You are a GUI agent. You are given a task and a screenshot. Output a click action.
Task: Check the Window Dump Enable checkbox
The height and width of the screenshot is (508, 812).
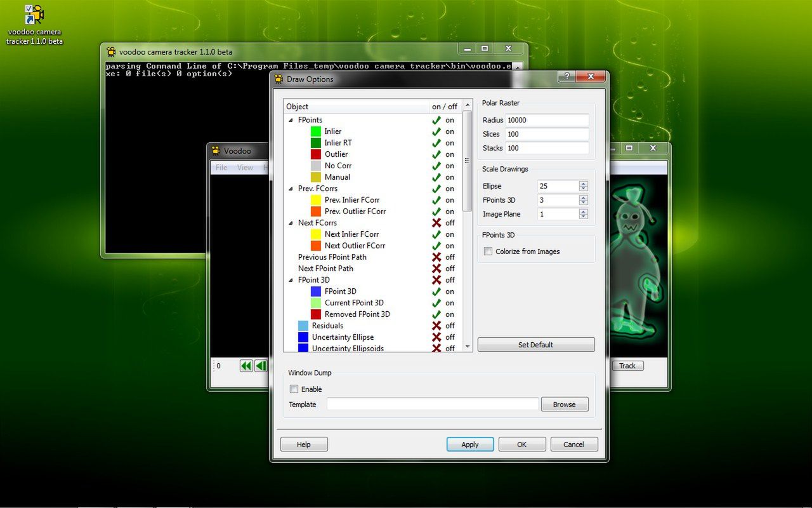point(294,389)
